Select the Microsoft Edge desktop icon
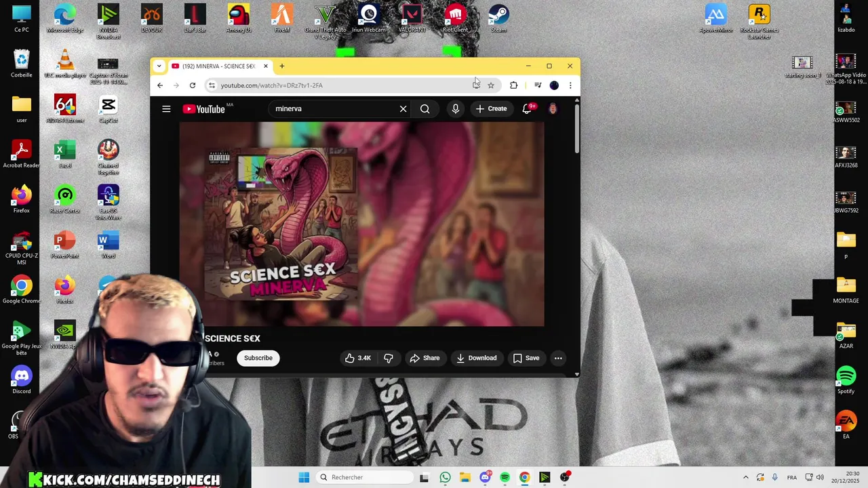868x488 pixels. point(64,19)
